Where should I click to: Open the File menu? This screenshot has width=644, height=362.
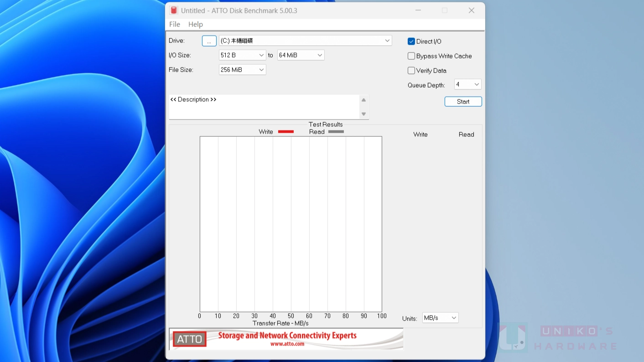coord(175,24)
